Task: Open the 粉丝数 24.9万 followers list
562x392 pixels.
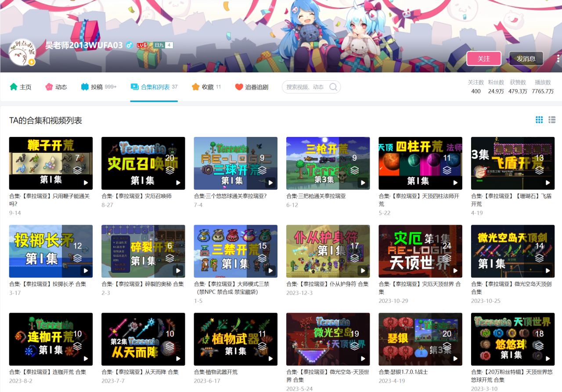Action: coord(496,87)
